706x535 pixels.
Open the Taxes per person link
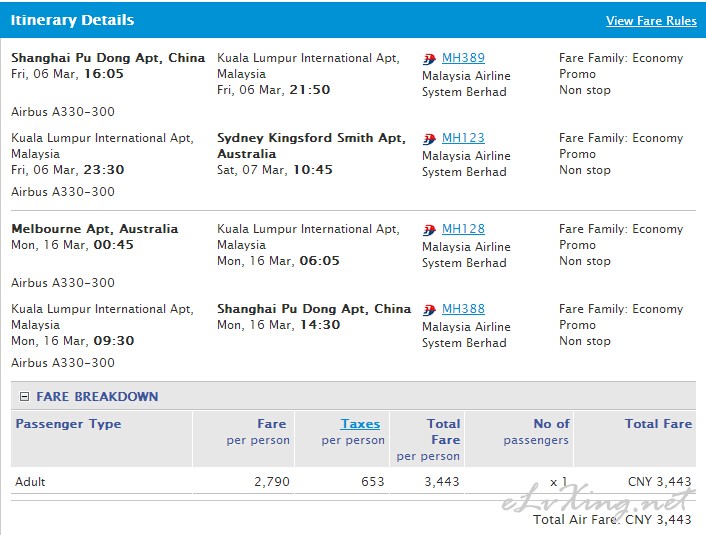point(360,424)
